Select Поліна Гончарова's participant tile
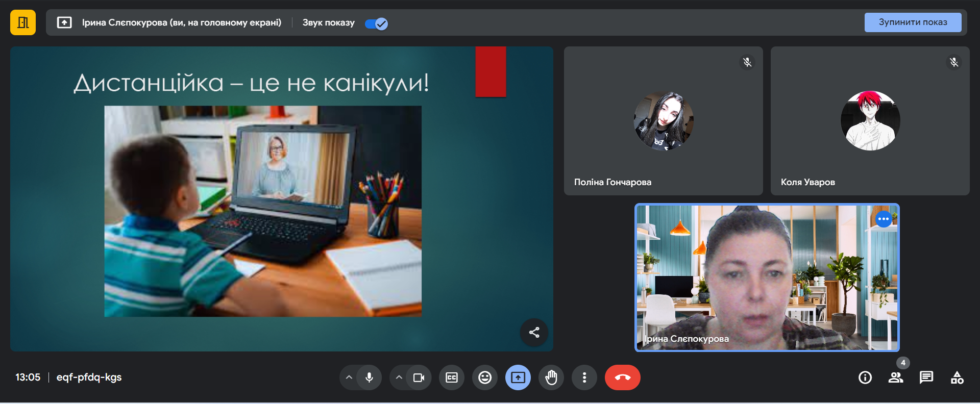Image resolution: width=980 pixels, height=404 pixels. 663,121
